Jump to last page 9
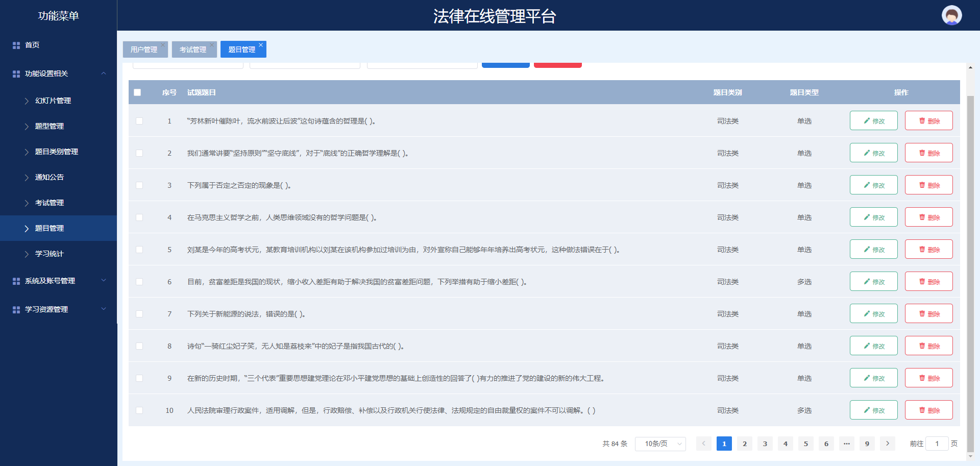Screen dimensions: 980x466 [x=867, y=444]
